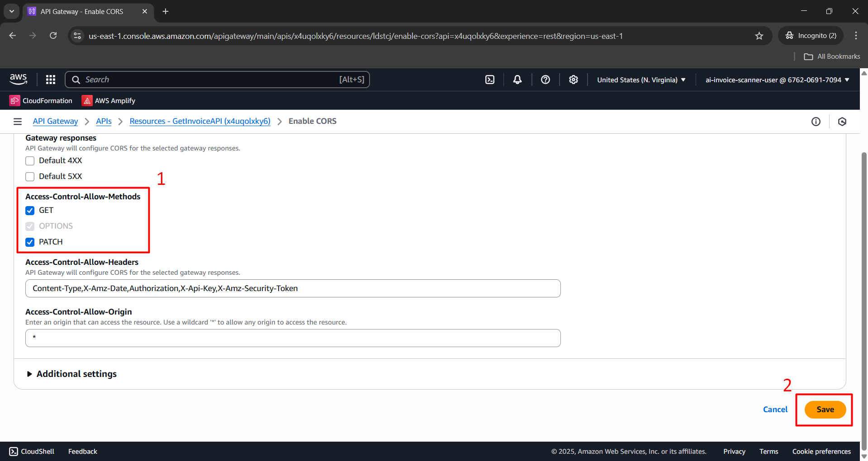Bookmark this page with the star icon

(759, 36)
